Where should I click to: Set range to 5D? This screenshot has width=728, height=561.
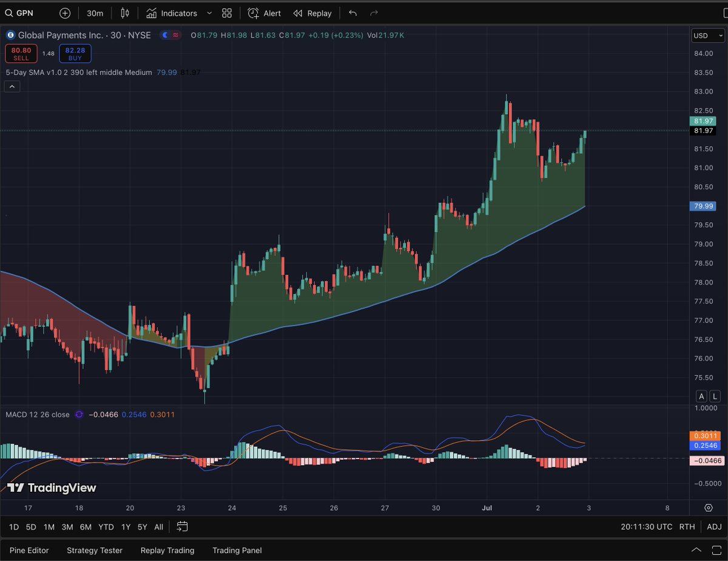click(31, 526)
